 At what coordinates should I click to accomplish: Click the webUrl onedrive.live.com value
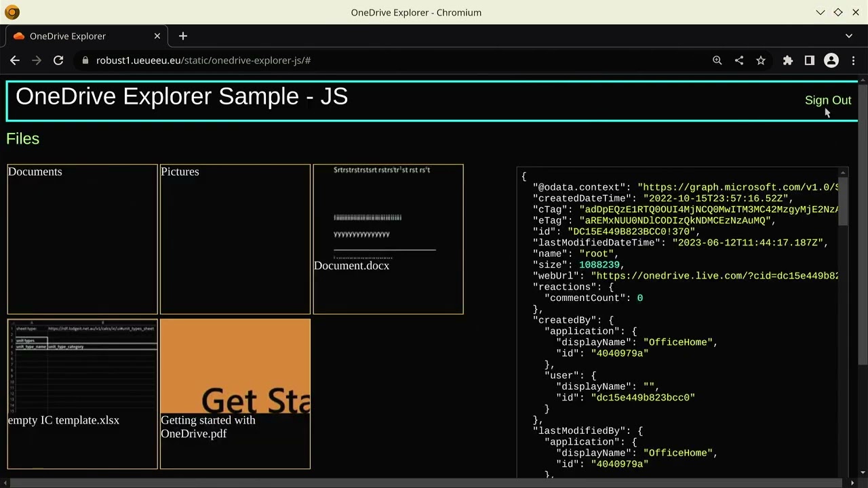[x=715, y=276]
